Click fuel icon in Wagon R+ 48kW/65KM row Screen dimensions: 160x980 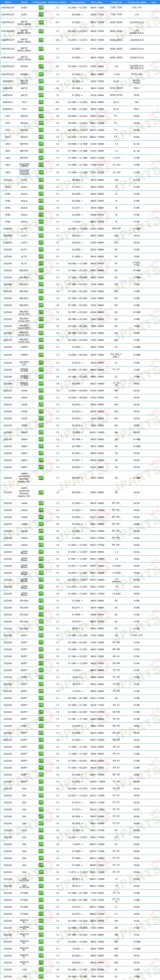(41, 921)
